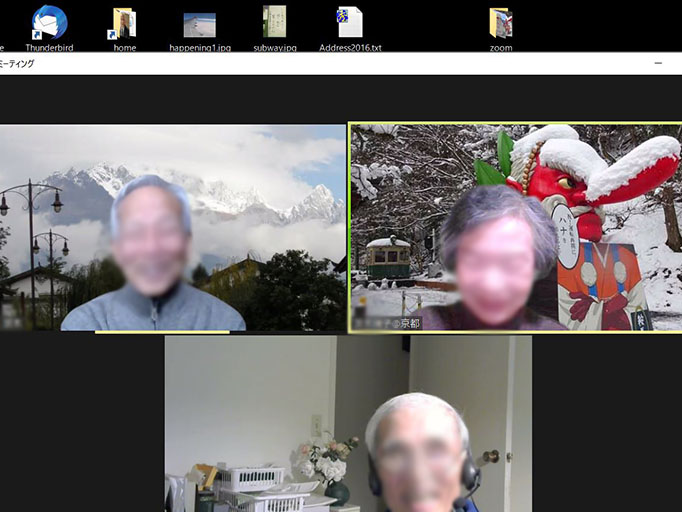
Task: Click the green tram in snowy background
Action: [x=388, y=258]
